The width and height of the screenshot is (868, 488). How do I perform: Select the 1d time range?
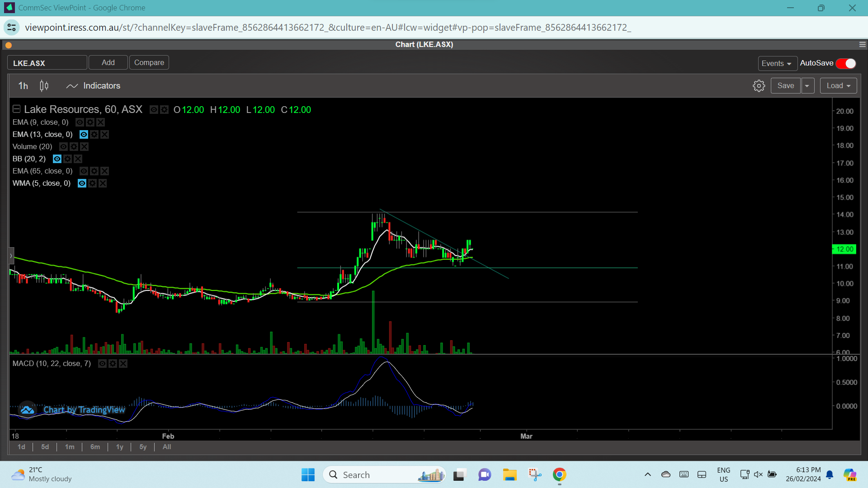(21, 447)
